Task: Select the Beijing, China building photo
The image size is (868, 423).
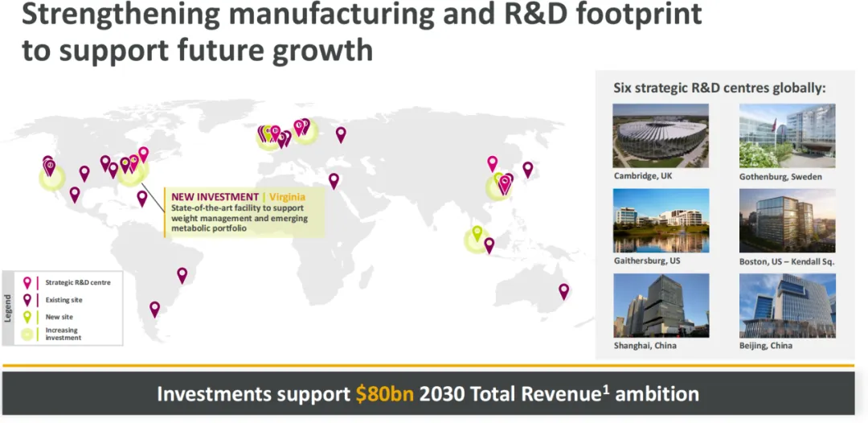Action: 787,306
